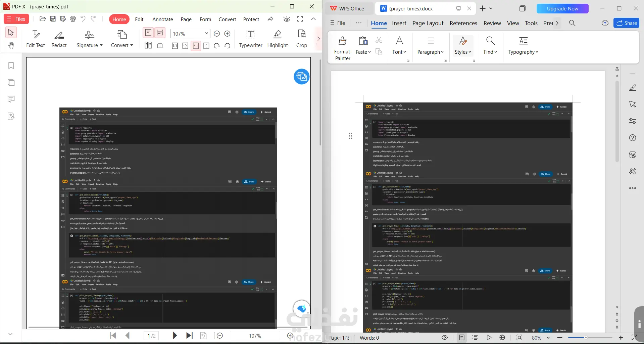Select the Hand pan tool
This screenshot has width=644, height=344.
(11, 45)
